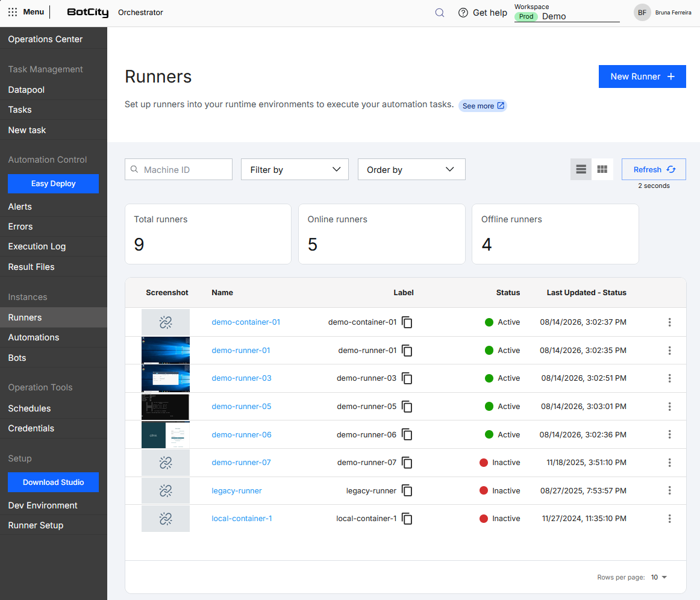Open demo-runner-01 screenshot thumbnail
Screen dimensions: 700x600
(166, 351)
